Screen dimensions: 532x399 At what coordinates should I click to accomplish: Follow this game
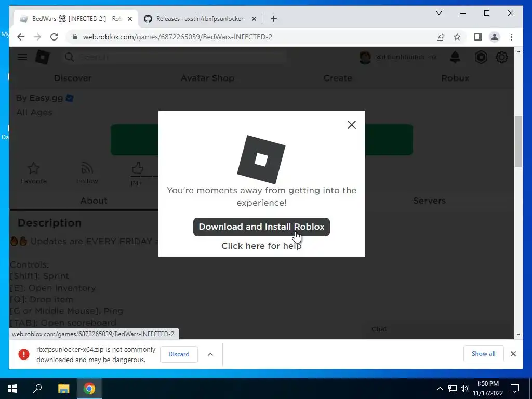click(x=87, y=173)
